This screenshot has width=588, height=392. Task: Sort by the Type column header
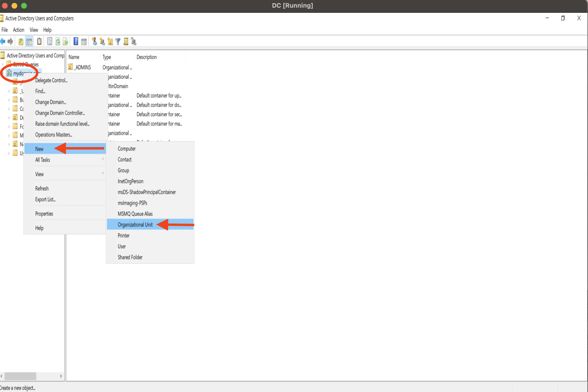[x=117, y=57]
